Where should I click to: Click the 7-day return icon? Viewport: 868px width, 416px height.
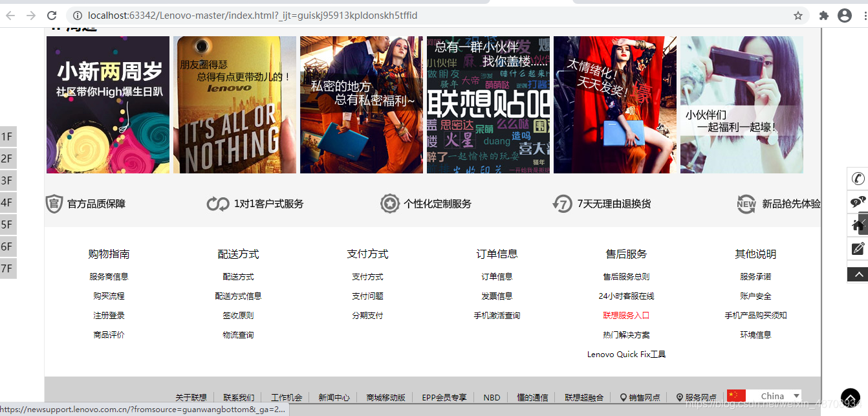pyautogui.click(x=563, y=204)
